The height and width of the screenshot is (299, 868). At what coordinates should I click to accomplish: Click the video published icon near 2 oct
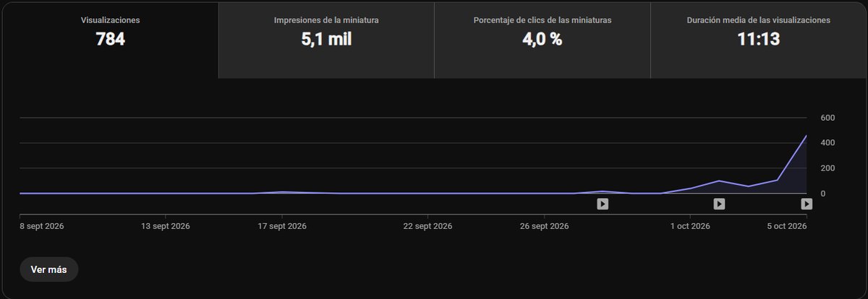(719, 204)
